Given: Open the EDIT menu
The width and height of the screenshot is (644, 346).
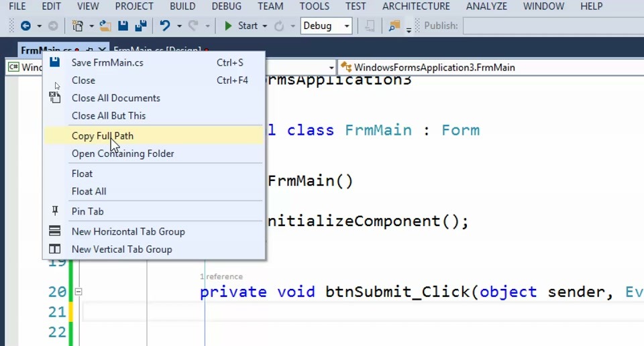Looking at the screenshot, I should [x=52, y=6].
